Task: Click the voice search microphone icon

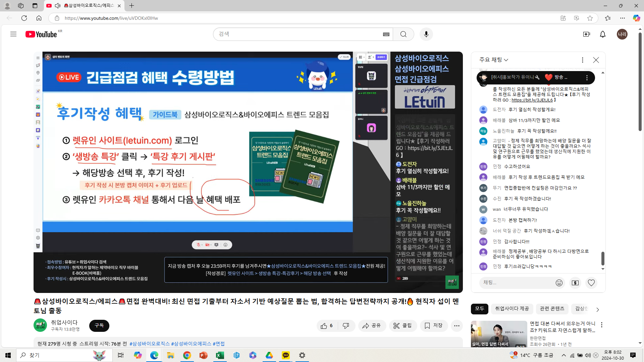Action: [x=426, y=34]
